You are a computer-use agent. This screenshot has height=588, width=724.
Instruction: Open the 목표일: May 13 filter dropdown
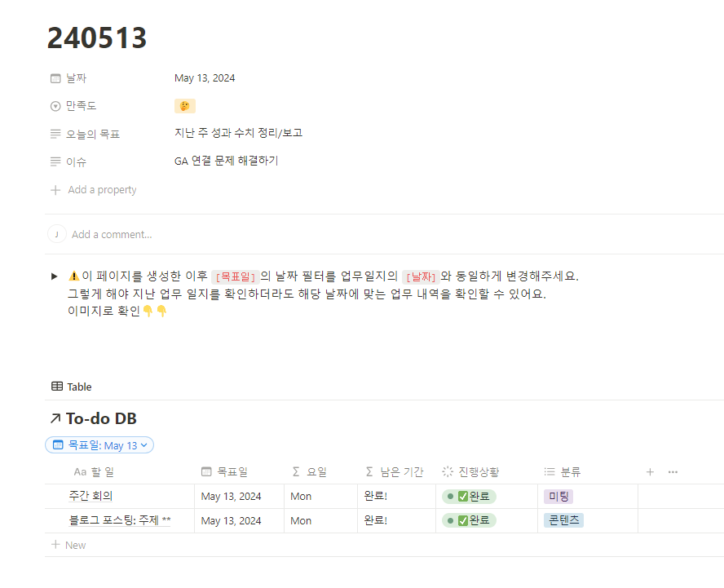99,445
